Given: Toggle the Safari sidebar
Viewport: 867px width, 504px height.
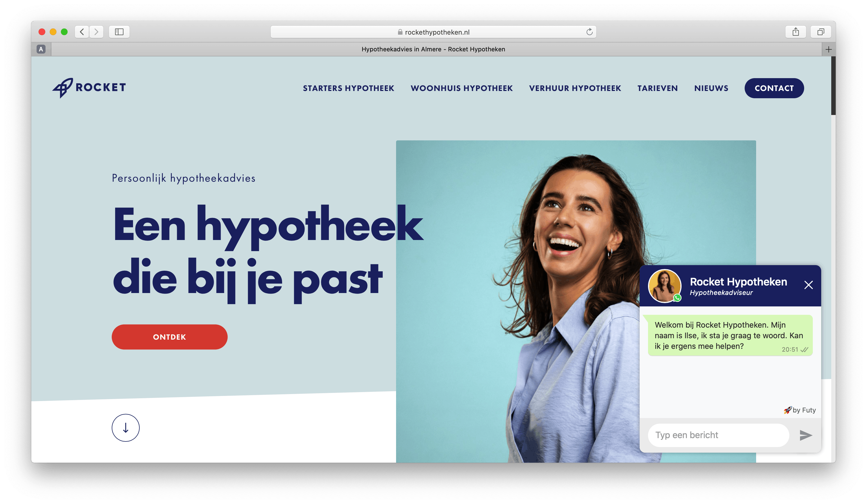Looking at the screenshot, I should tap(119, 32).
